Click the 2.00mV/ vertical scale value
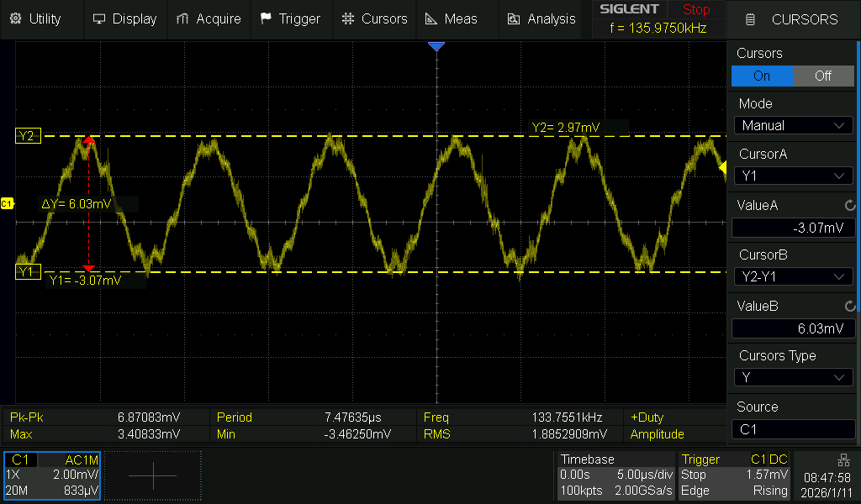The width and height of the screenshot is (861, 504). click(x=76, y=475)
